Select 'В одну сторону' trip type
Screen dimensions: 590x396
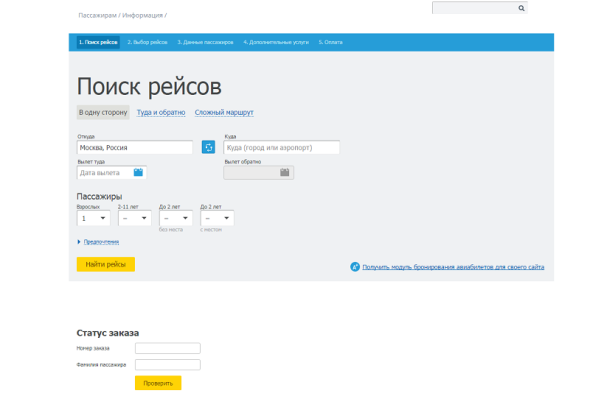(103, 112)
